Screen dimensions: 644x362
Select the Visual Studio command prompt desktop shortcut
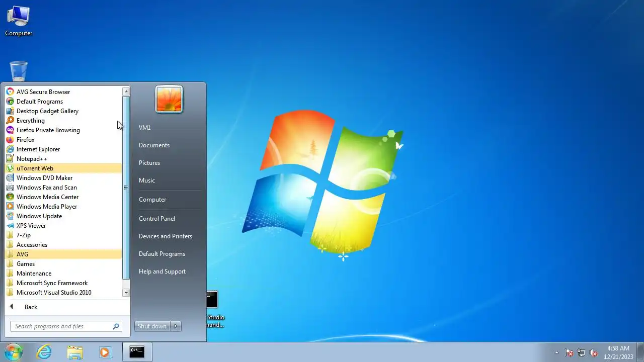(215, 310)
